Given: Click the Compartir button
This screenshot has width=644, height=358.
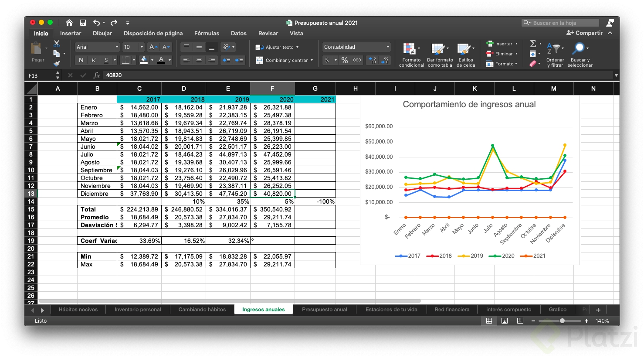Looking at the screenshot, I should pyautogui.click(x=585, y=33).
